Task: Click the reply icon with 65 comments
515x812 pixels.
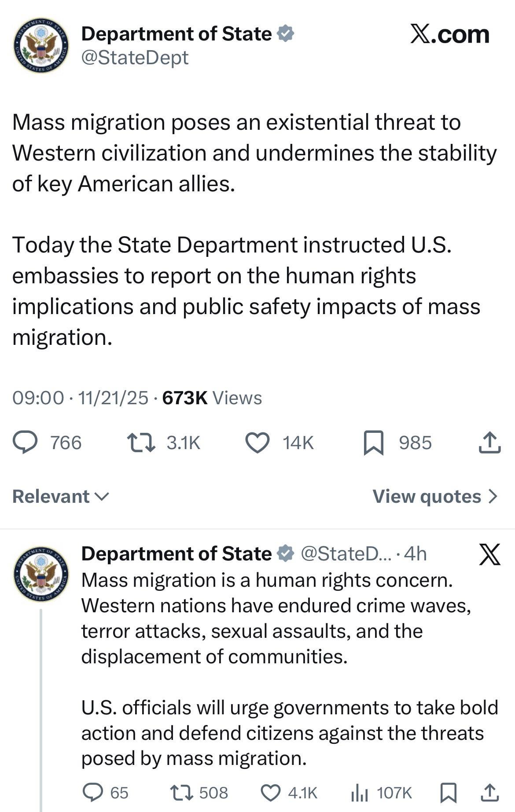Action: (93, 793)
